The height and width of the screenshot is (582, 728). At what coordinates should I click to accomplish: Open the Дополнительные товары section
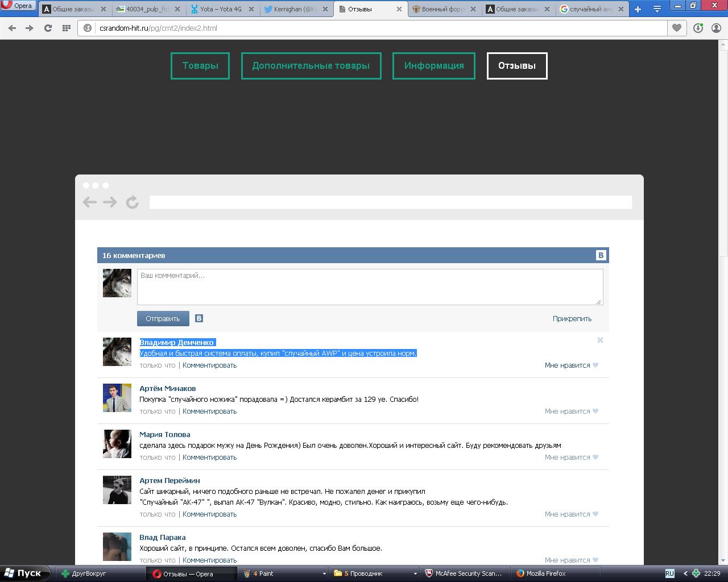click(x=311, y=66)
